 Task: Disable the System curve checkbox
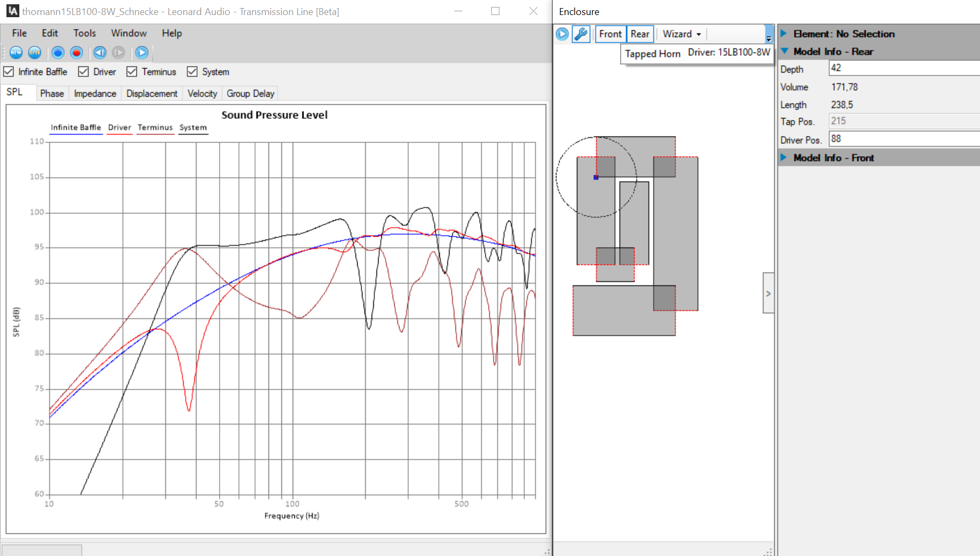(x=192, y=71)
